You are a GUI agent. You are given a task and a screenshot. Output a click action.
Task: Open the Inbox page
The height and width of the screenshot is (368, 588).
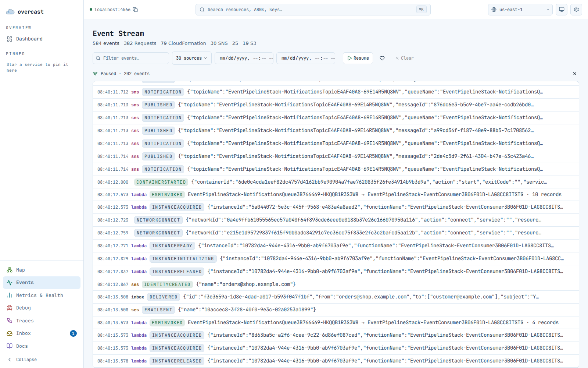coord(42,333)
